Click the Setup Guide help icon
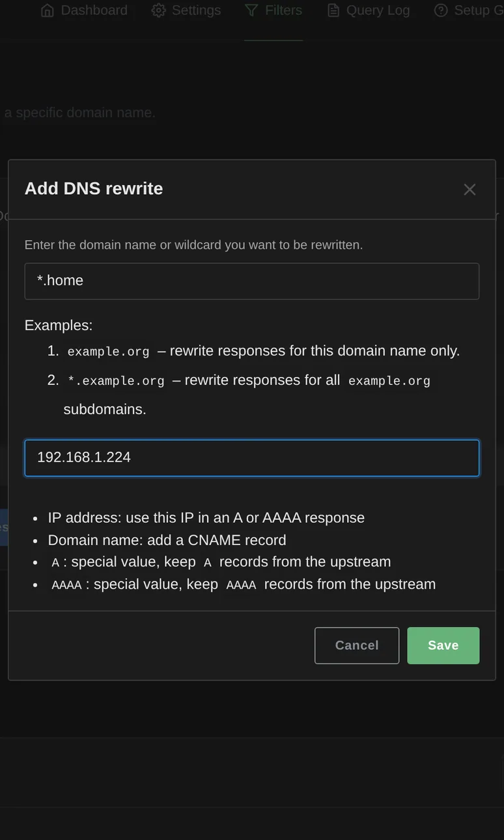The height and width of the screenshot is (840, 504). coord(441,10)
